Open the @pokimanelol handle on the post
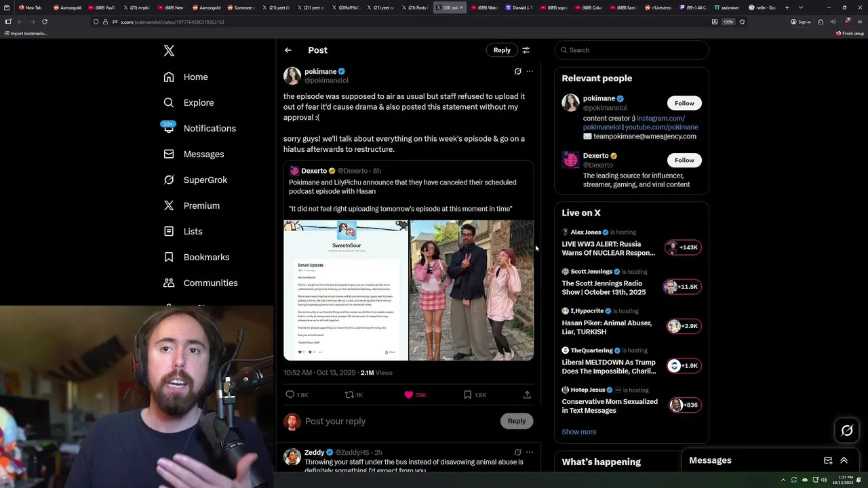Image resolution: width=868 pixels, height=488 pixels. click(326, 81)
